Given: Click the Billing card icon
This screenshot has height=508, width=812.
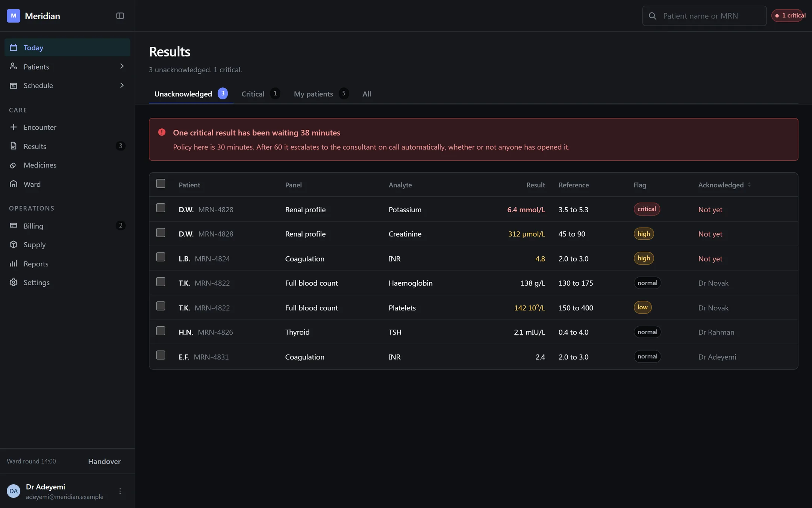Looking at the screenshot, I should click(14, 226).
